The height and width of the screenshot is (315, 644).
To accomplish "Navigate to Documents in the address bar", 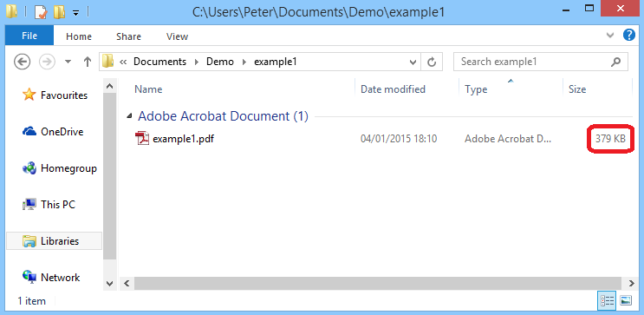I will pos(159,62).
